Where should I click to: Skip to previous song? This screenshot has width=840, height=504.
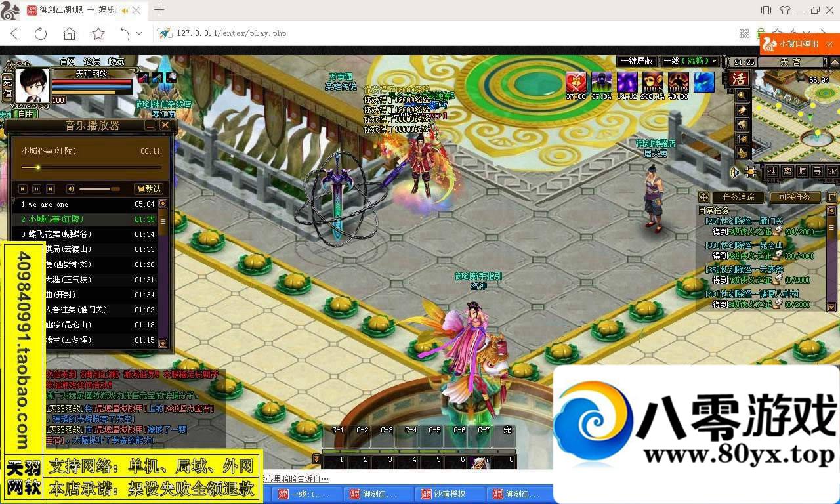(x=23, y=189)
